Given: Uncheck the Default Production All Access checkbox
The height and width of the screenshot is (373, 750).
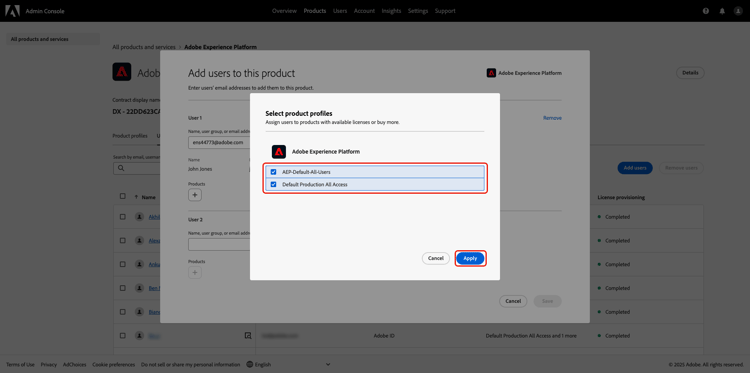Looking at the screenshot, I should [274, 184].
